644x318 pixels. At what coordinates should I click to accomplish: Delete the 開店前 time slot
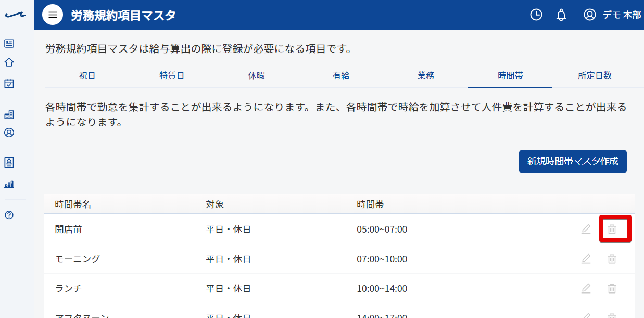[x=612, y=229]
